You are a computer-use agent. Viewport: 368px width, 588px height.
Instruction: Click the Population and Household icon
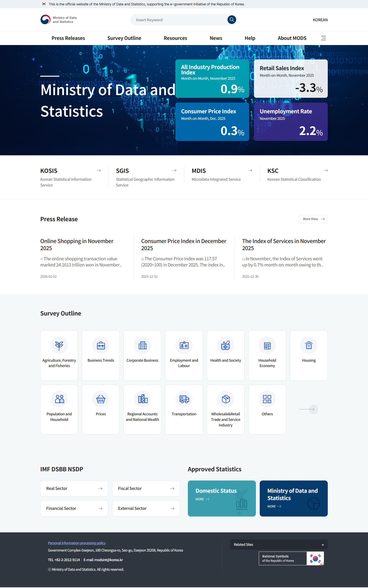click(x=59, y=399)
